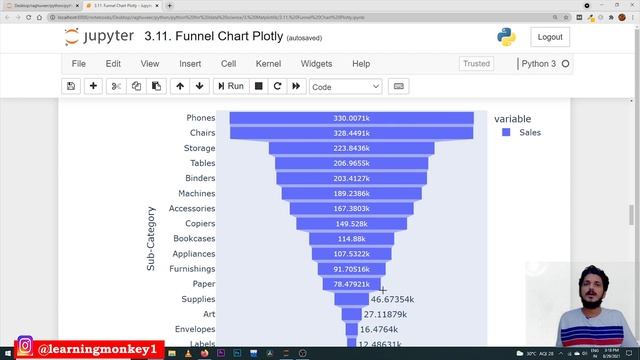This screenshot has height=360, width=640.
Task: Click the Supplies value label 46.67354k
Action: [x=392, y=299]
